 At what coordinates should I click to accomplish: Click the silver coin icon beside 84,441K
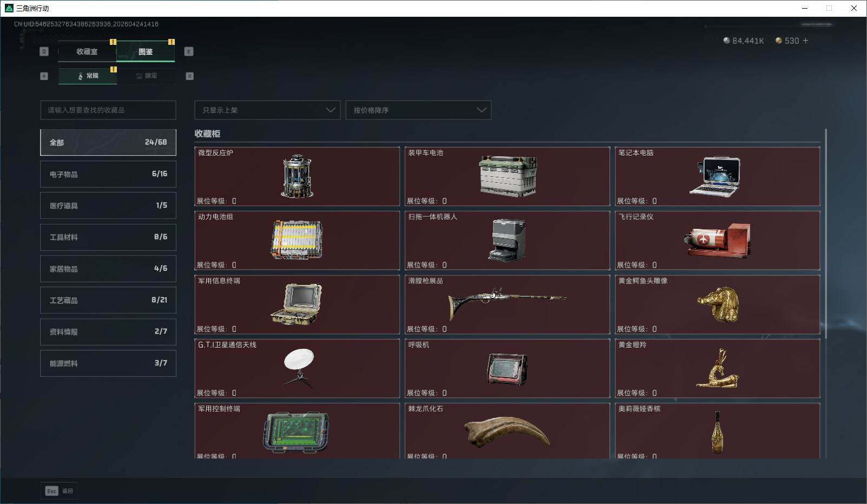pos(726,41)
